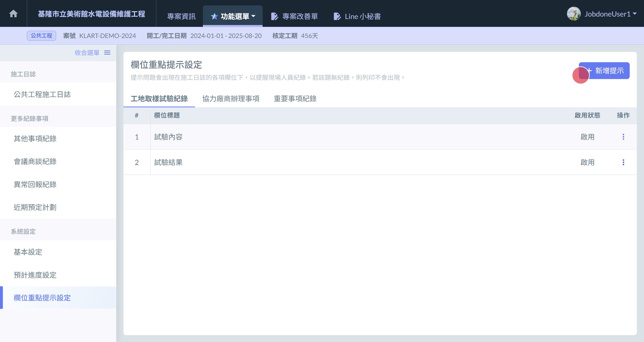Open 專案改善單 edit icon link
644x342 pixels.
coord(274,16)
